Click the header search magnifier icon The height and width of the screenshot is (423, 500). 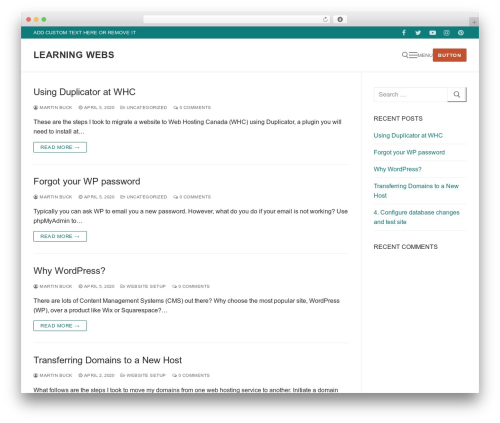(405, 55)
